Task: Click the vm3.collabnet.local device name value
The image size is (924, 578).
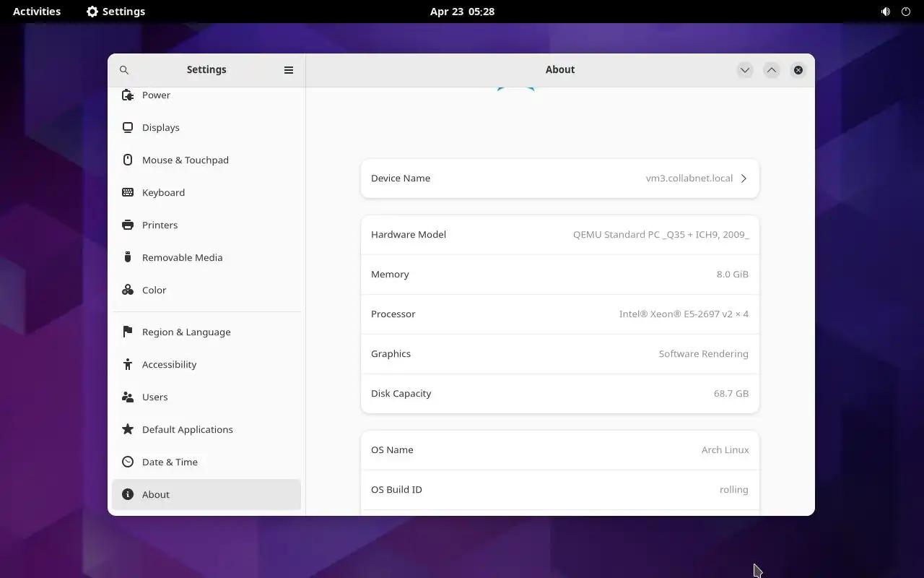Action: [689, 178]
